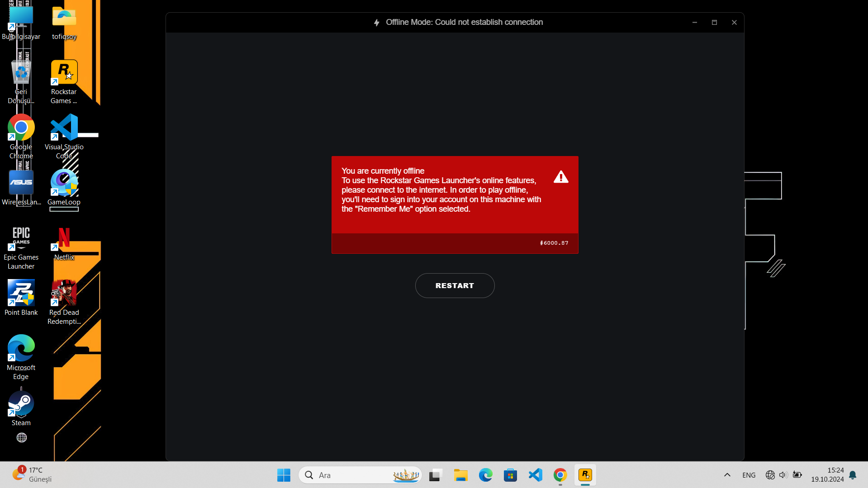Open the Windows Start menu
The image size is (868, 488).
(284, 475)
